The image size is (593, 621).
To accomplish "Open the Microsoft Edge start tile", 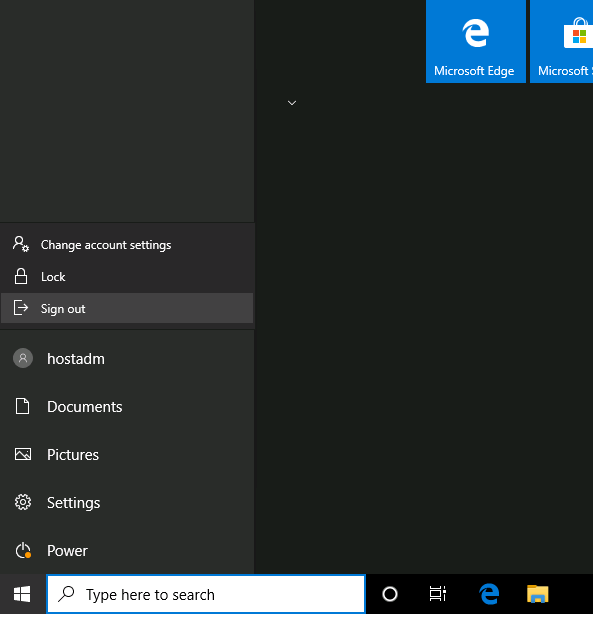I will coord(475,41).
